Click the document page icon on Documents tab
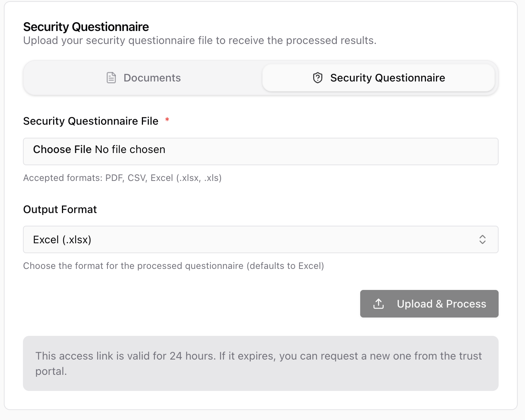The width and height of the screenshot is (525, 420). pyautogui.click(x=111, y=78)
